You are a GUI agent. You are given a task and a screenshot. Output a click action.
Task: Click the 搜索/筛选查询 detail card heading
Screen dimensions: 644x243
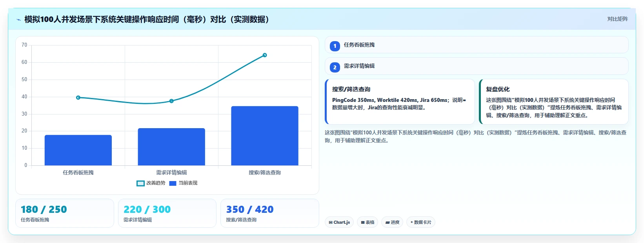(351, 89)
